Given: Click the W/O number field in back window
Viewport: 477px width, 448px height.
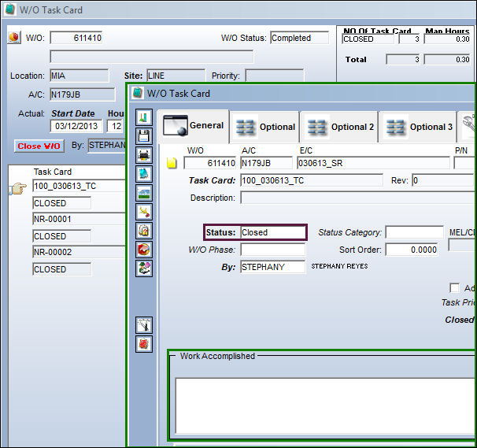Looking at the screenshot, I should [76, 38].
